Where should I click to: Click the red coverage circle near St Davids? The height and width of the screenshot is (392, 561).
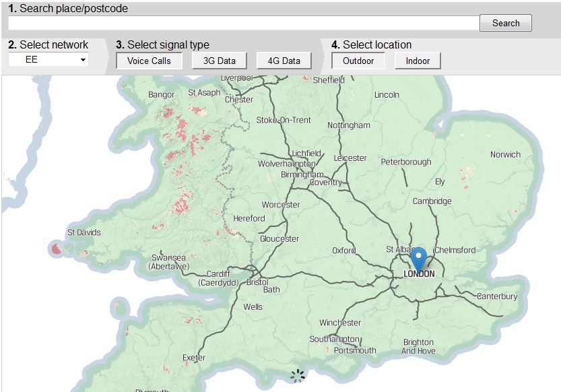[x=57, y=249]
